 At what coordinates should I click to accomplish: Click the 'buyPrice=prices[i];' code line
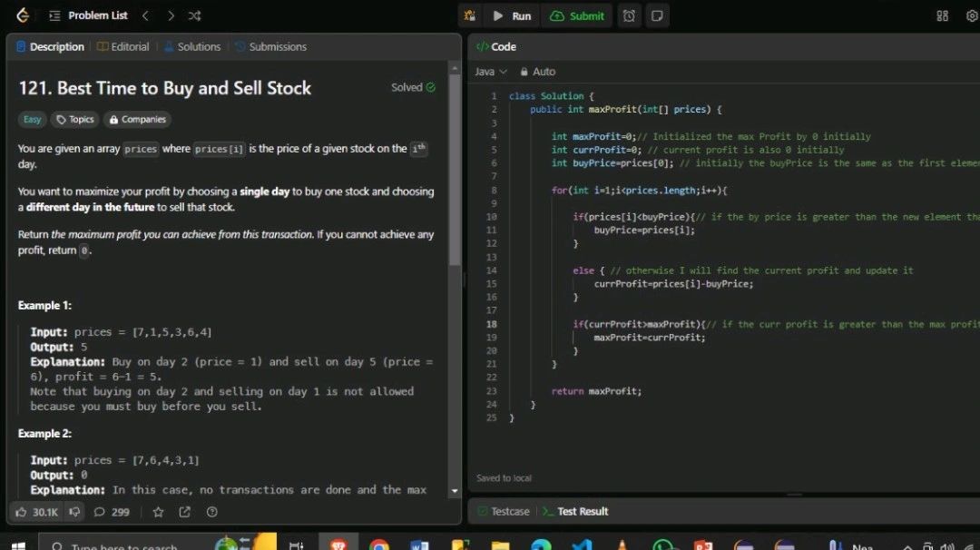pyautogui.click(x=643, y=230)
